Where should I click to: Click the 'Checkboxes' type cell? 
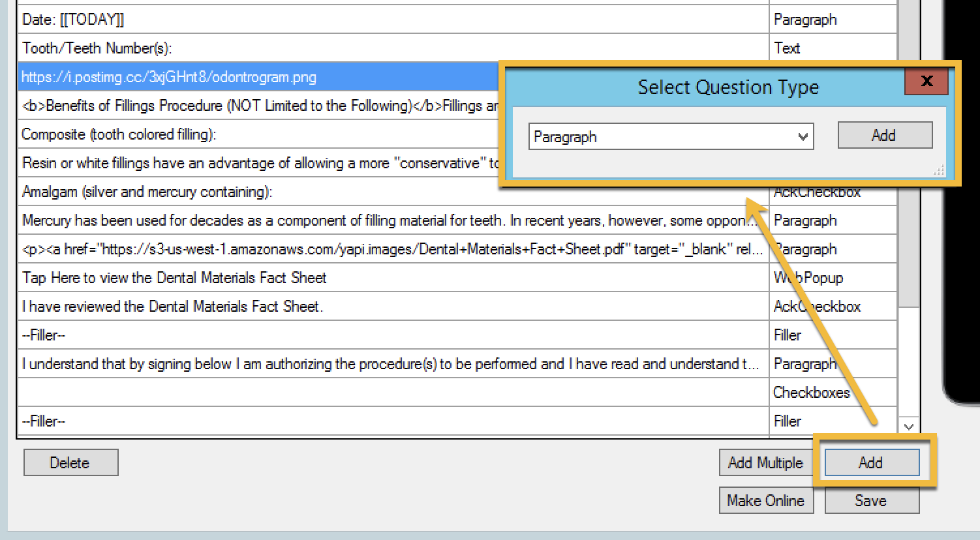[x=833, y=393]
